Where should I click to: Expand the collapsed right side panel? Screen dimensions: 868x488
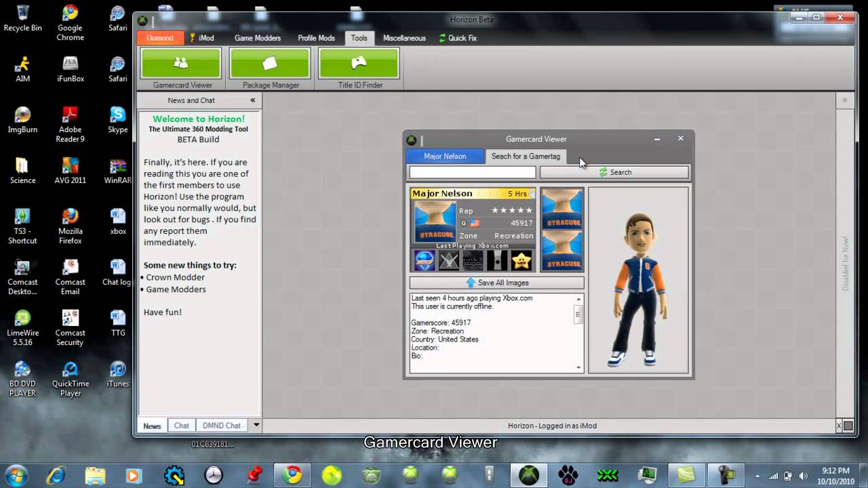(x=844, y=100)
